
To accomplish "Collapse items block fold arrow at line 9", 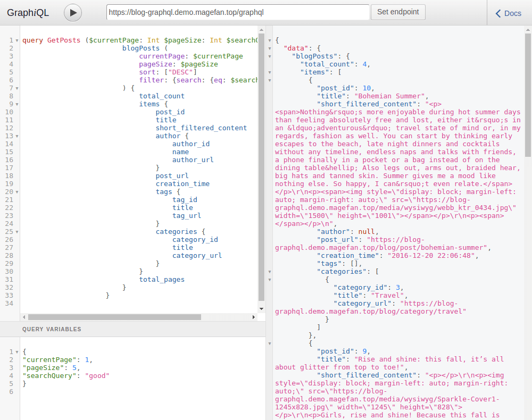I will click(x=17, y=104).
